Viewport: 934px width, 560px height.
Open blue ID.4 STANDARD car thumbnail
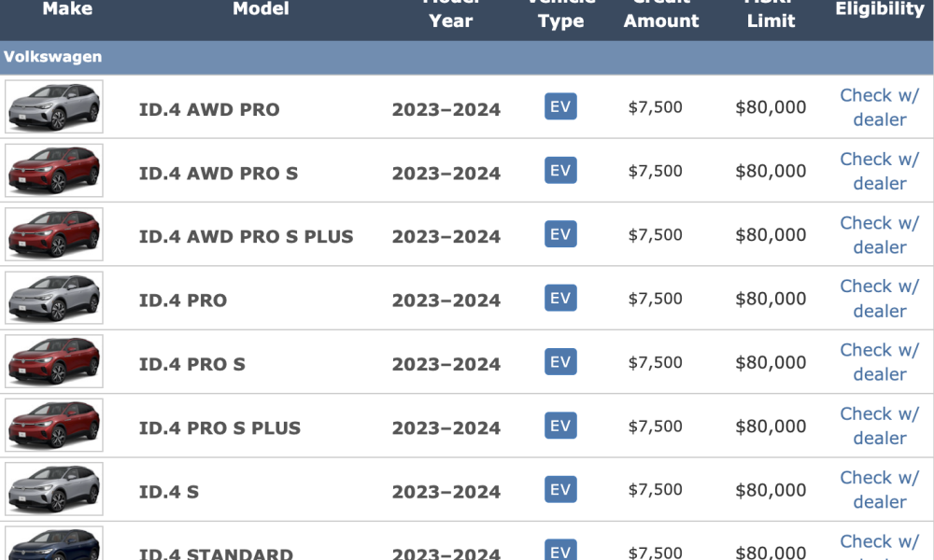point(54,543)
